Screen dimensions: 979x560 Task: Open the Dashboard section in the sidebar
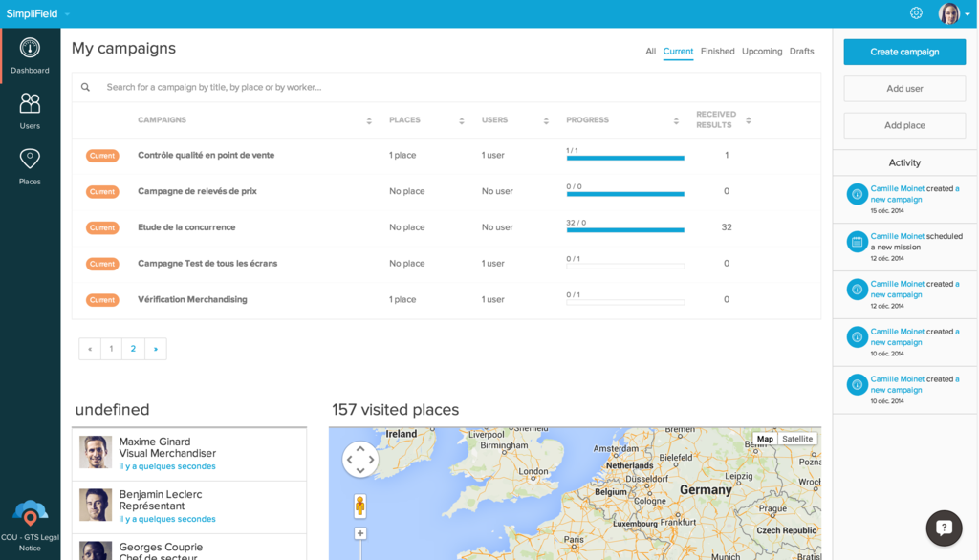click(30, 54)
